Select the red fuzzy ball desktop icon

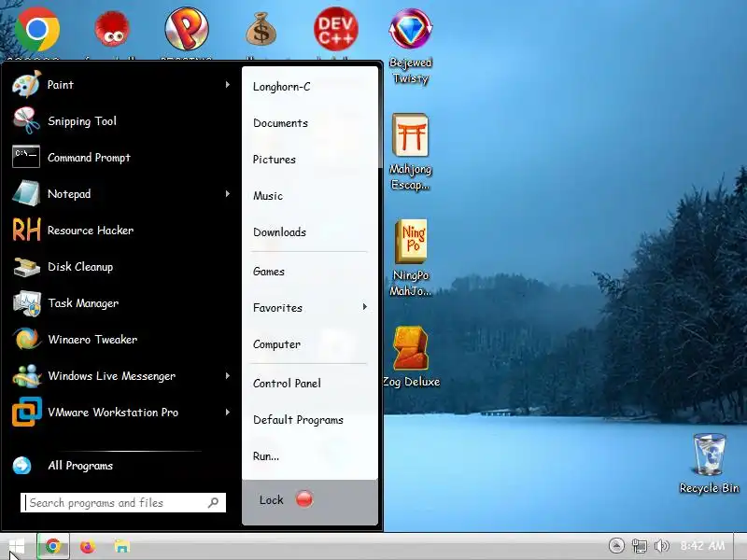click(x=112, y=30)
